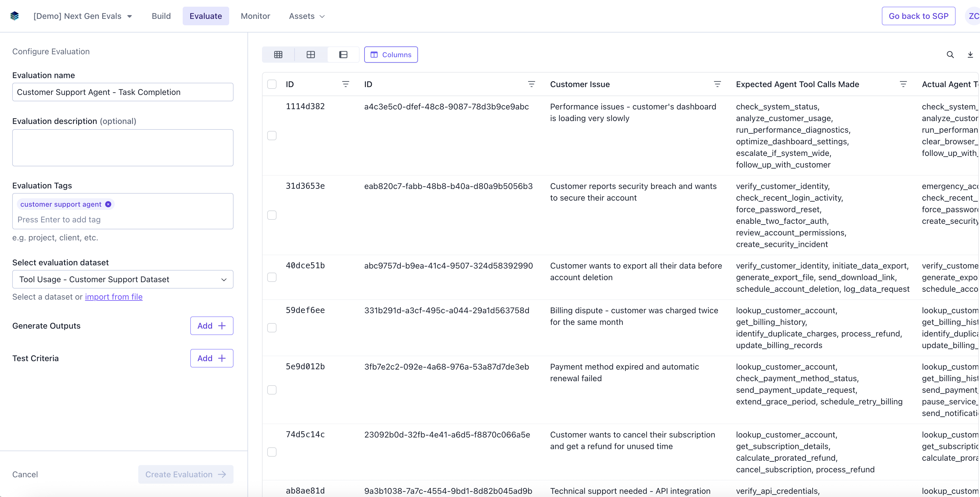Toggle the select-all rows checkbox

click(272, 84)
